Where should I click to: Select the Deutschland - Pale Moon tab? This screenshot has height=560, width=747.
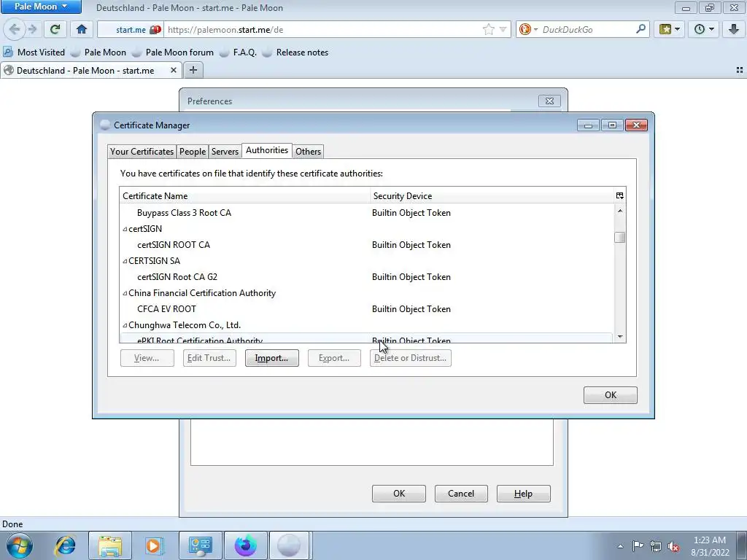click(x=90, y=71)
